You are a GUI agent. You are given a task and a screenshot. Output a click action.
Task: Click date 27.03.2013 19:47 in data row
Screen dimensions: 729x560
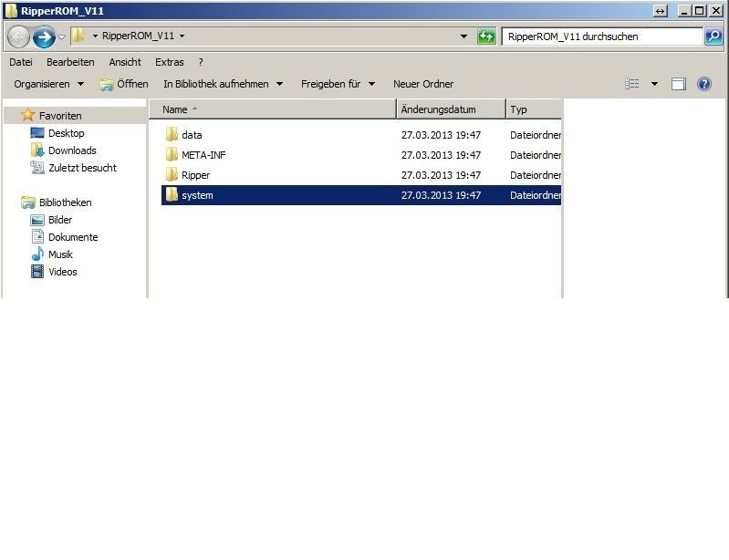(441, 135)
